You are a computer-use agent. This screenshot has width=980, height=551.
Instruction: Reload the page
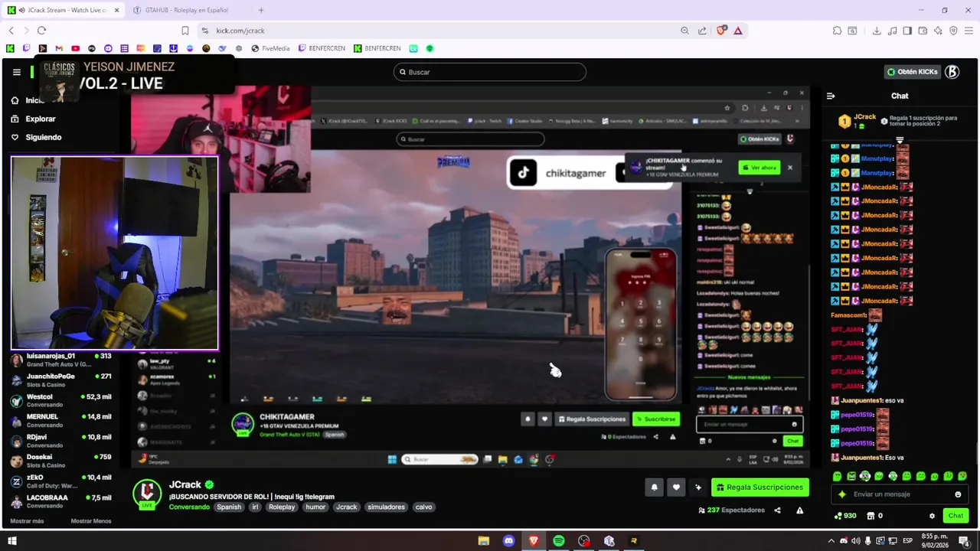coord(41,31)
